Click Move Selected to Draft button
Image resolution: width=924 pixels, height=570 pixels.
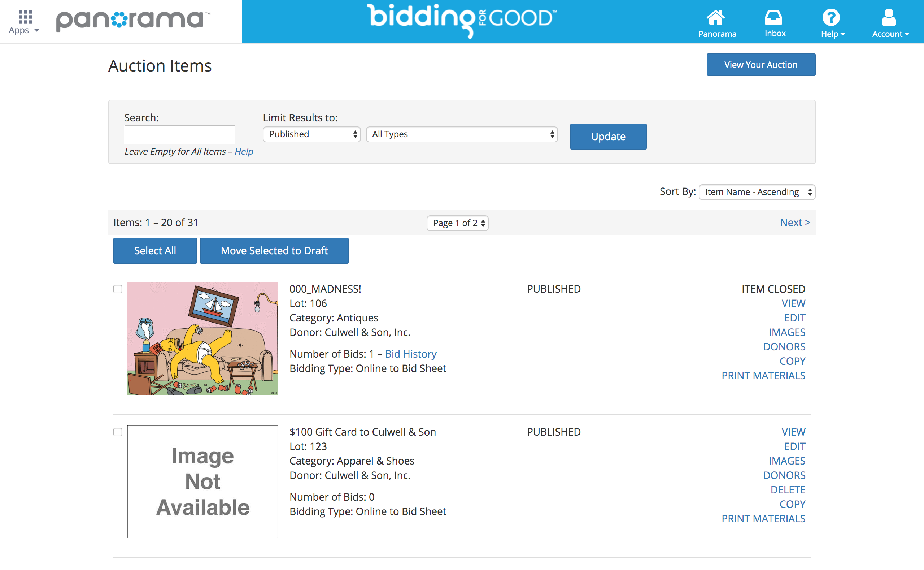tap(274, 251)
